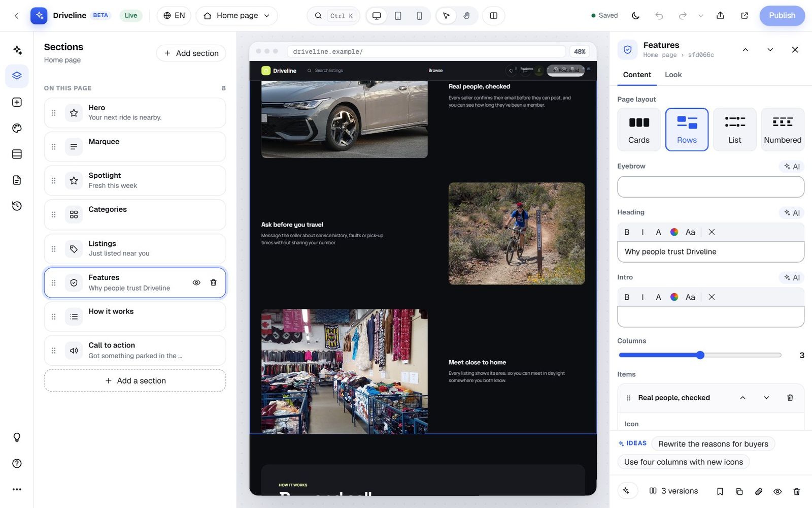Open the theme palette icon in sidebar

17,128
